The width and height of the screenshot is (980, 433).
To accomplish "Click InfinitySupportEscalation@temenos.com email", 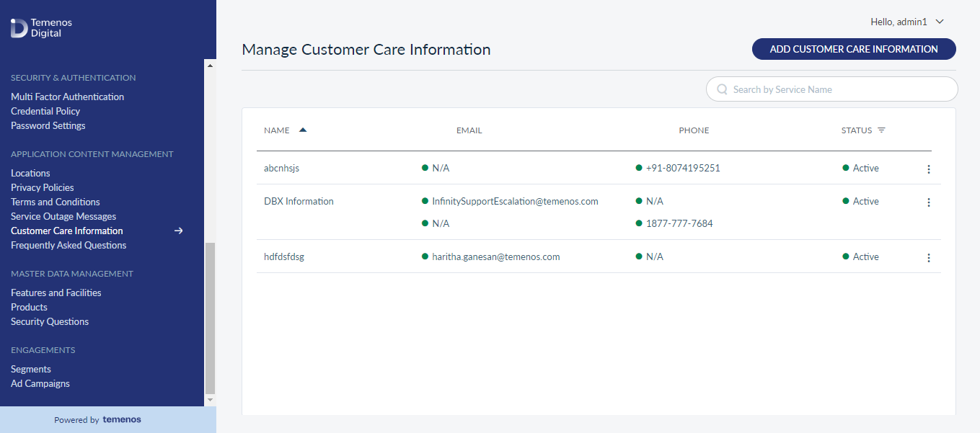I will pyautogui.click(x=515, y=201).
